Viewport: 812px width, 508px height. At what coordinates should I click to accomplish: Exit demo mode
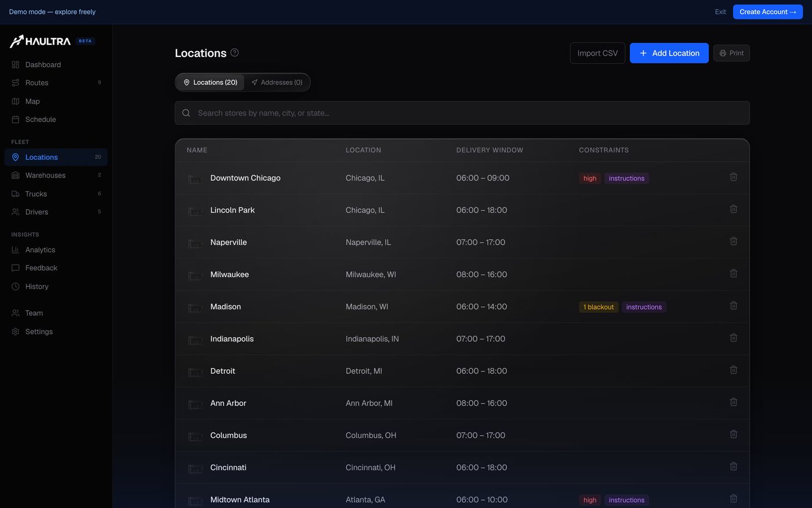click(x=720, y=12)
